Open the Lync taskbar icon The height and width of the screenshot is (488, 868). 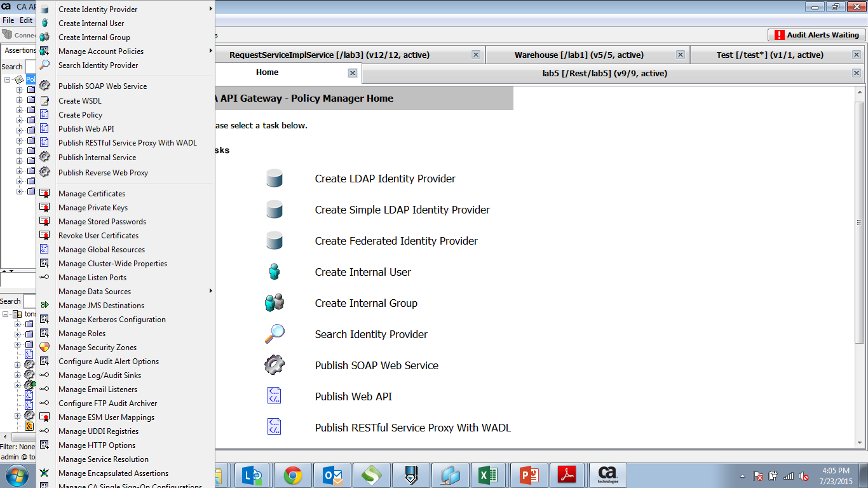pos(254,475)
